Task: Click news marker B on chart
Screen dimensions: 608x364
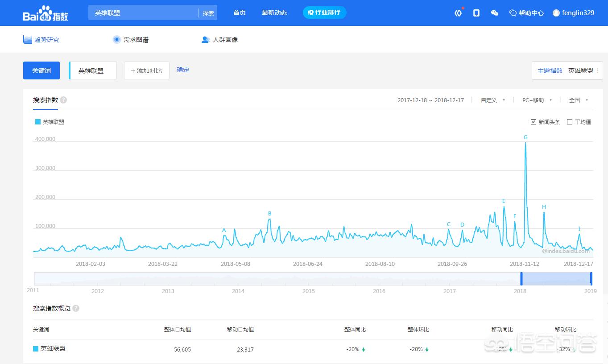Action: [269, 214]
